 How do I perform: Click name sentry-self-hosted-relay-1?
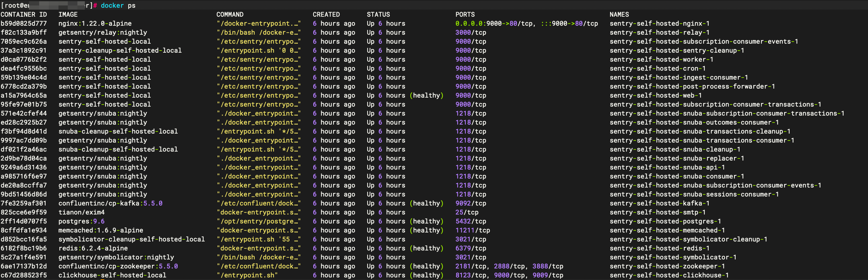coord(660,32)
